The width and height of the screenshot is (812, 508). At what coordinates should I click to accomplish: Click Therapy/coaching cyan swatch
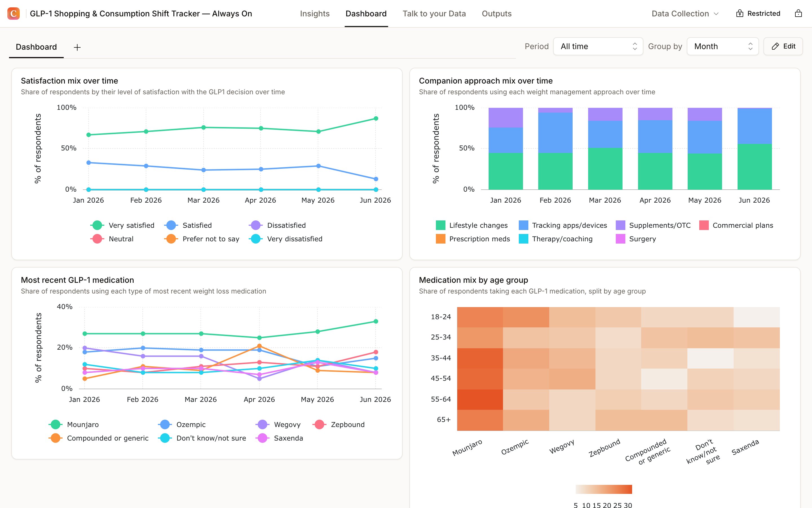(523, 239)
